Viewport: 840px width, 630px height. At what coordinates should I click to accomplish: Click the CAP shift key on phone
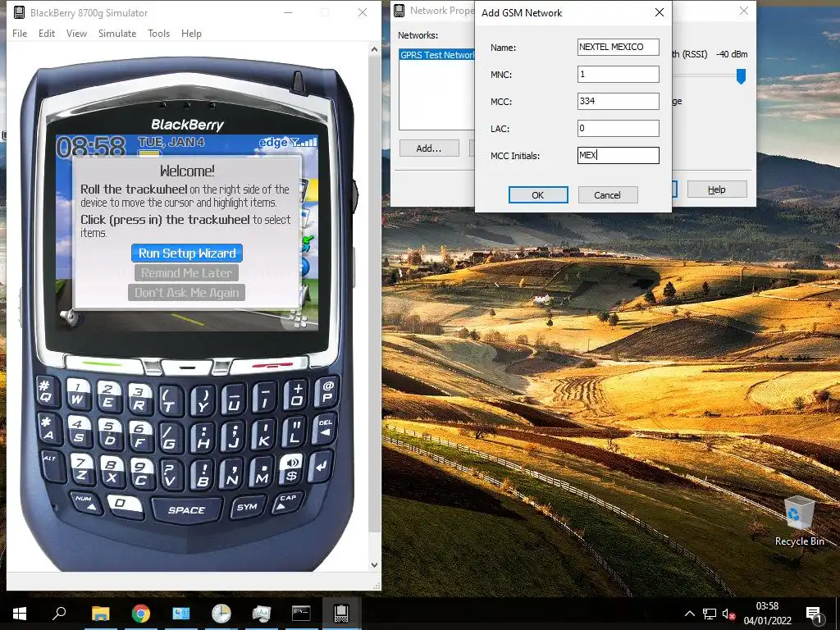coord(286,503)
